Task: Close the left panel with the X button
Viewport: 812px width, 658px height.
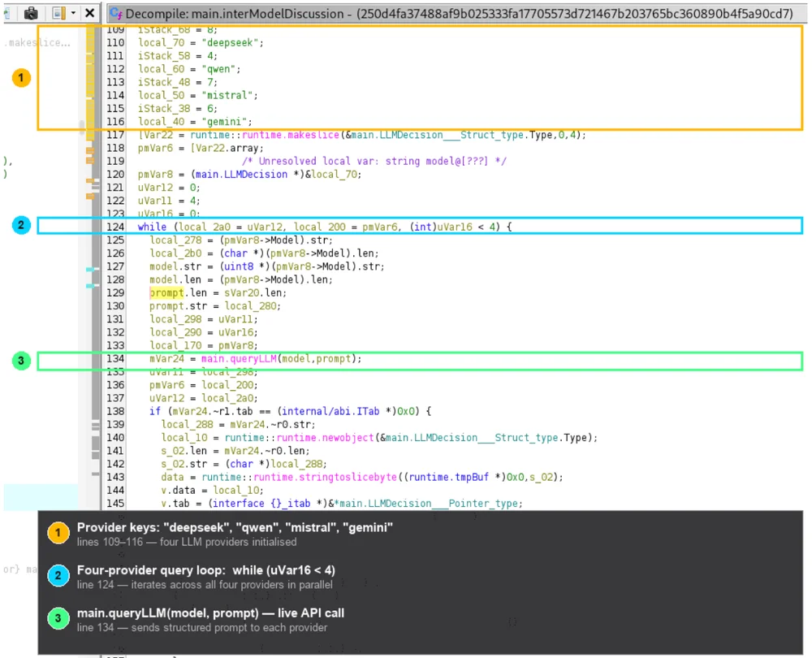Action: pos(89,12)
